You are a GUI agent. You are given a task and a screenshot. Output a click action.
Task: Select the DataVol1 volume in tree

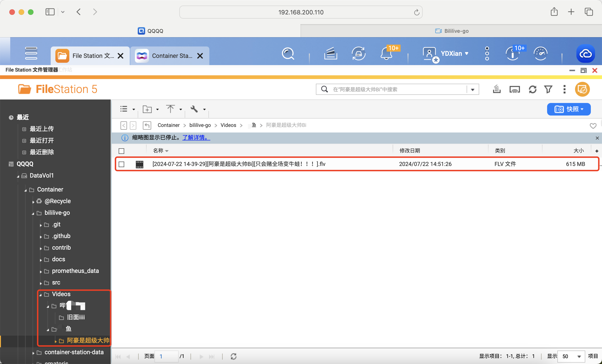click(42, 175)
